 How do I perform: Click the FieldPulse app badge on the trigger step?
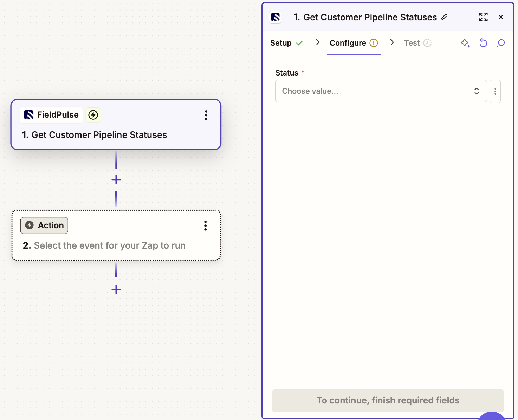[x=51, y=115]
